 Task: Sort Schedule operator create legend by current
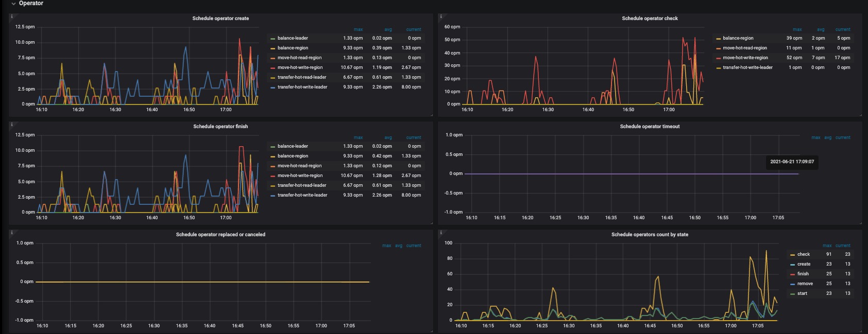click(413, 29)
